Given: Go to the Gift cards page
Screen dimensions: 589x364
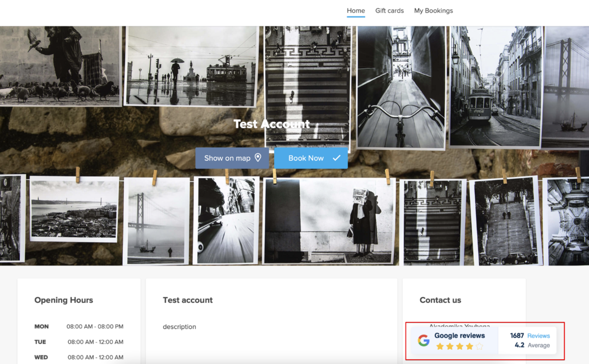Looking at the screenshot, I should coord(389,11).
